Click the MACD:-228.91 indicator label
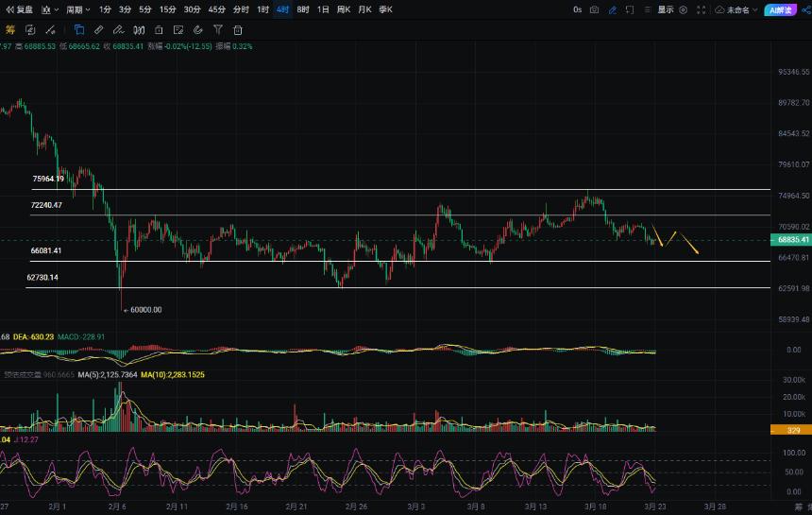The height and width of the screenshot is (515, 812). coord(81,336)
